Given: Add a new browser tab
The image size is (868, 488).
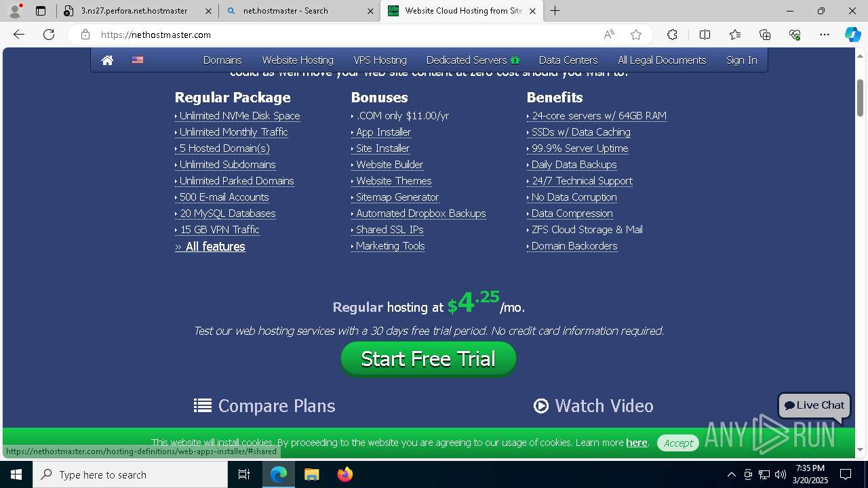Looking at the screenshot, I should point(555,11).
